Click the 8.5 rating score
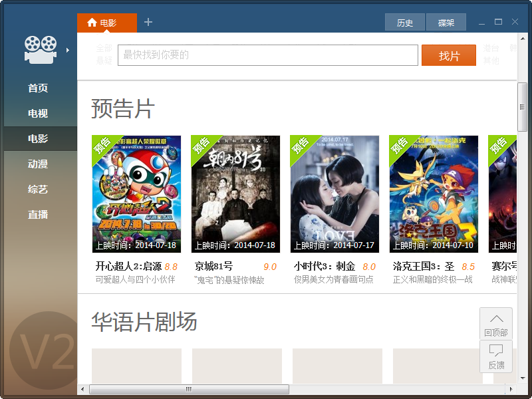The image size is (532, 399). 468,267
